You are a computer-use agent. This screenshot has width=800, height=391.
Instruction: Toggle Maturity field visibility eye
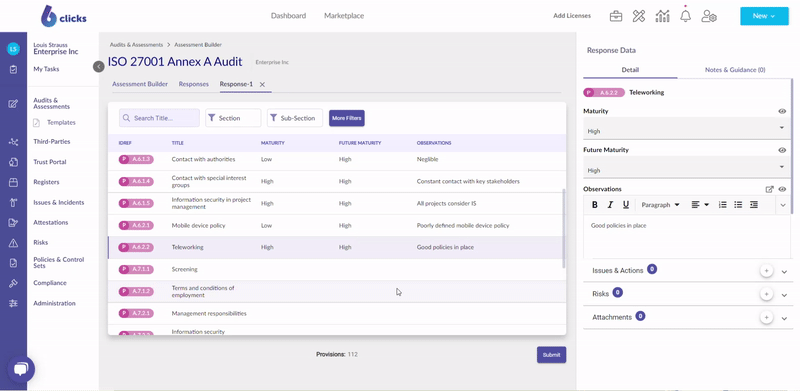pyautogui.click(x=782, y=111)
